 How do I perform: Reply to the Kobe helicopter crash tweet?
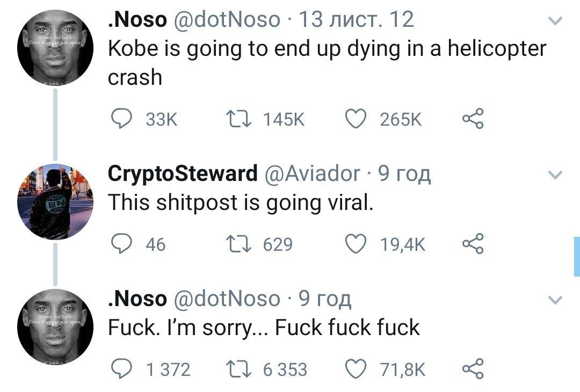[x=121, y=119]
